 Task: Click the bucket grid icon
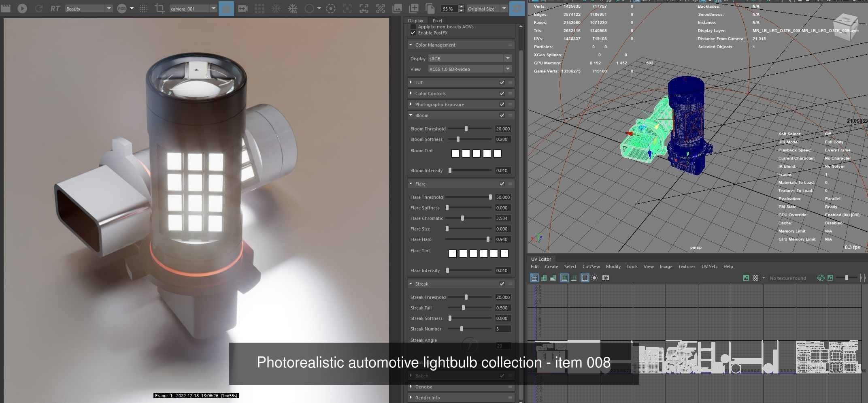coord(260,9)
